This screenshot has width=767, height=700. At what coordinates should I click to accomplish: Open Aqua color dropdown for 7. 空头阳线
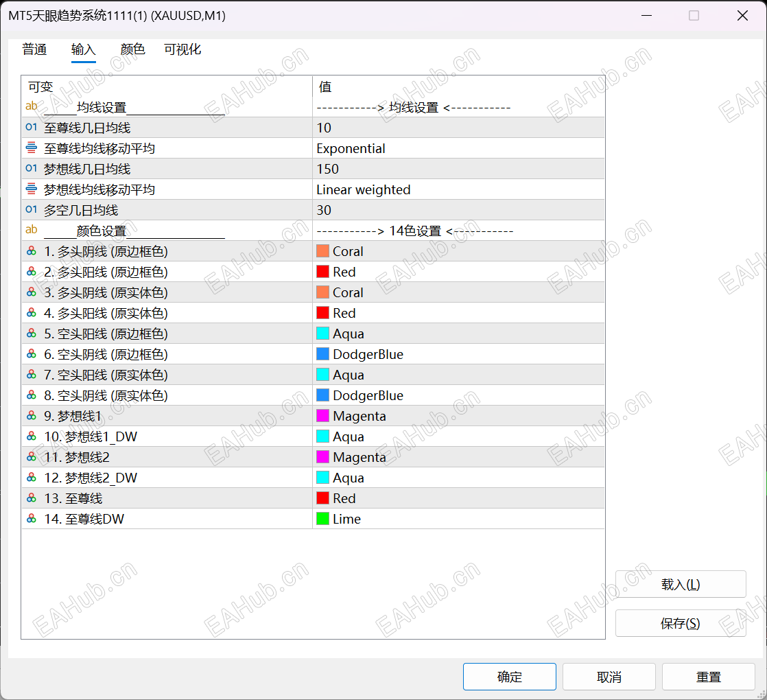pyautogui.click(x=458, y=375)
